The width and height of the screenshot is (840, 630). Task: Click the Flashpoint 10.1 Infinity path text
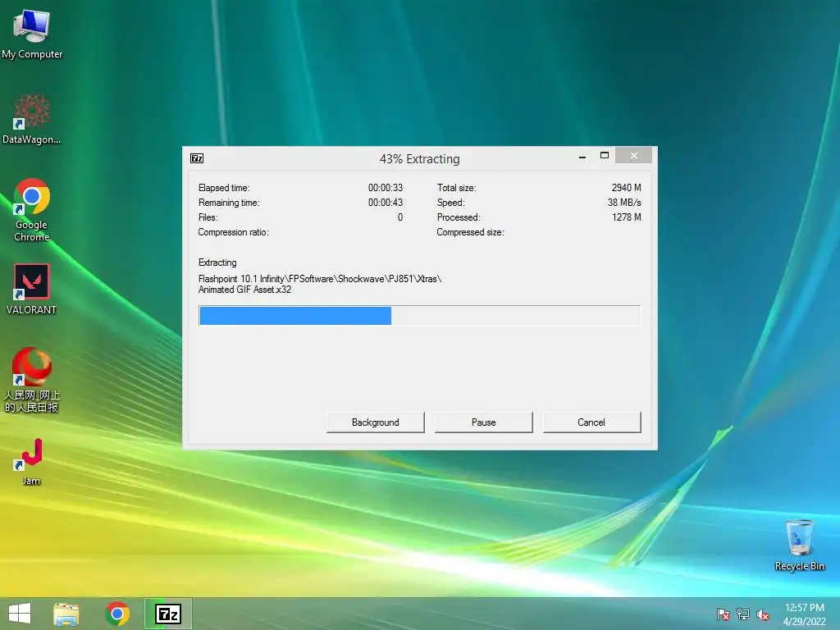click(x=320, y=279)
